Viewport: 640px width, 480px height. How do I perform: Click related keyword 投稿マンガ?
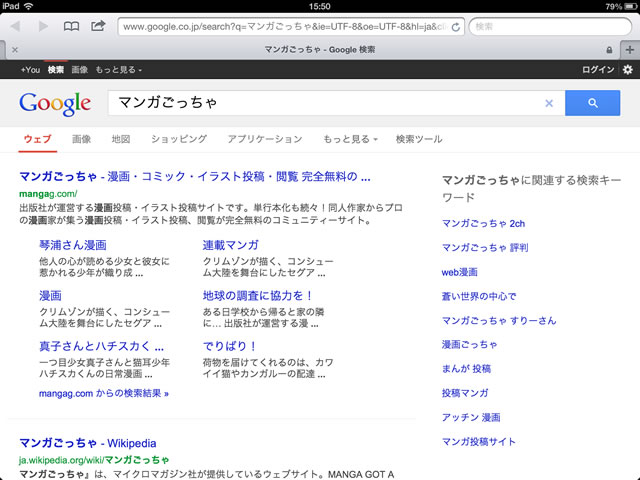coord(465,393)
